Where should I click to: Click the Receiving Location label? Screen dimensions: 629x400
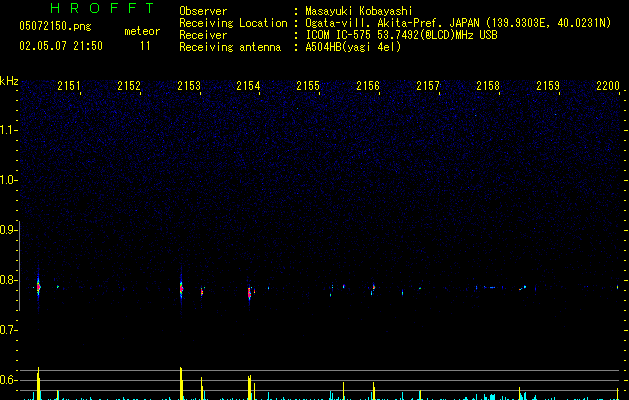(x=233, y=23)
